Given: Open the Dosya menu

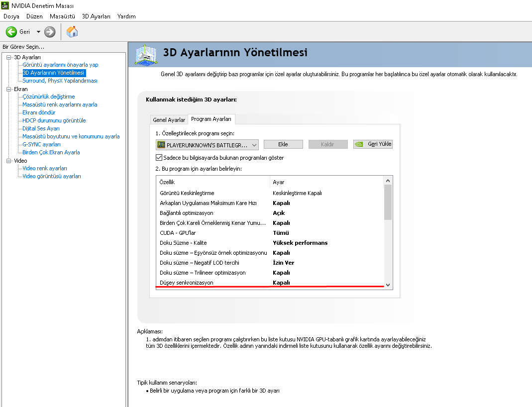Looking at the screenshot, I should point(11,16).
